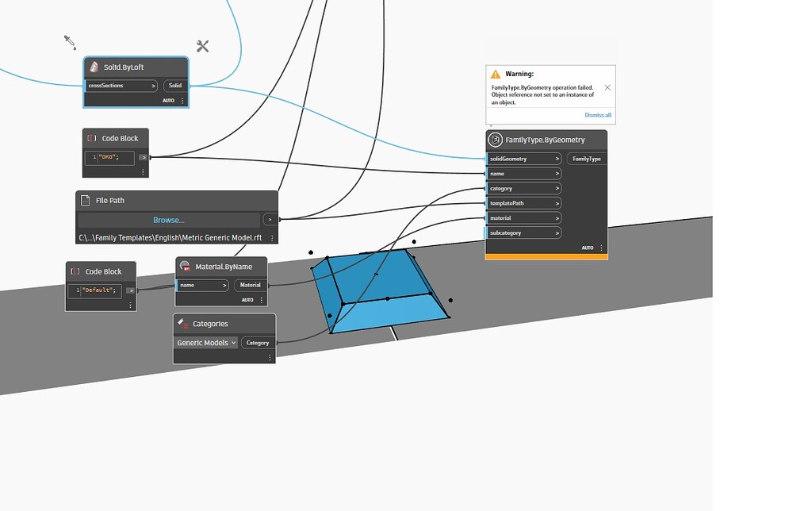The height and width of the screenshot is (511, 812).
Task: Click the eyedropper icon near top left
Action: [70, 42]
